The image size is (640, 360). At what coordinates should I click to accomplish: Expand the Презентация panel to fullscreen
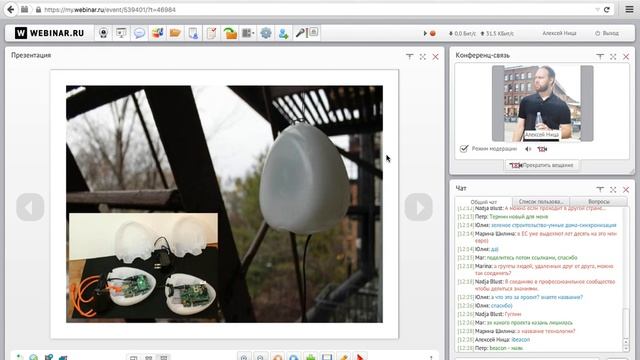pyautogui.click(x=422, y=57)
